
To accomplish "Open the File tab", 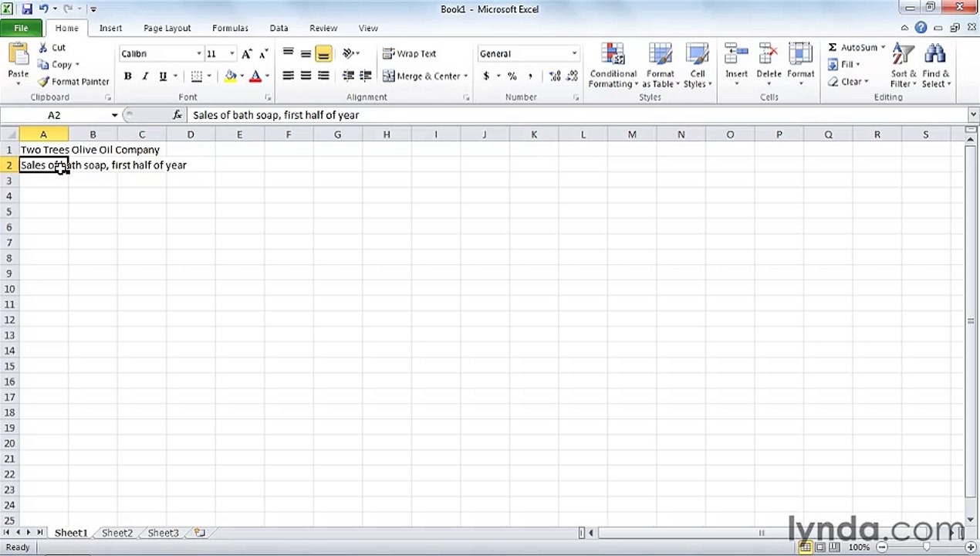I will [x=21, y=29].
